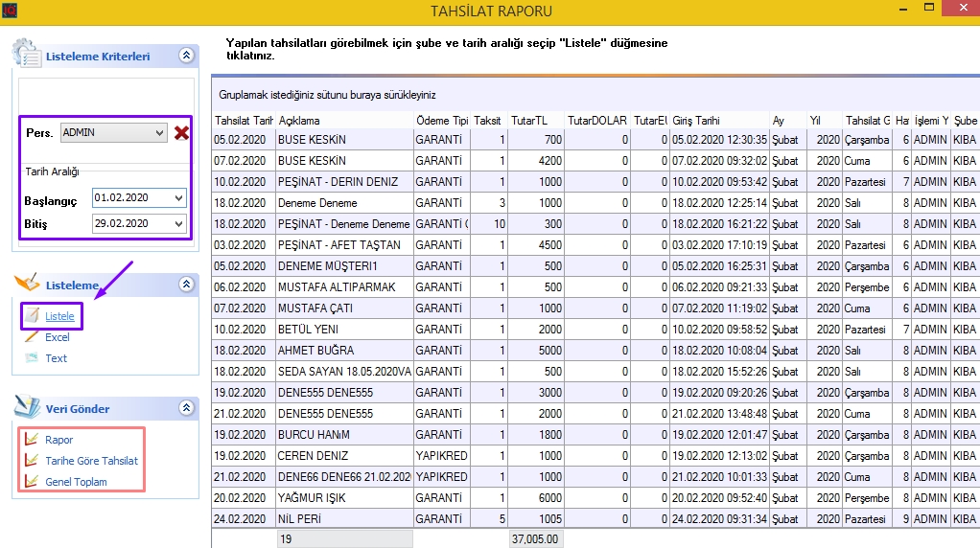Image resolution: width=980 pixels, height=548 pixels.
Task: Click the Listele link
Action: click(x=59, y=316)
